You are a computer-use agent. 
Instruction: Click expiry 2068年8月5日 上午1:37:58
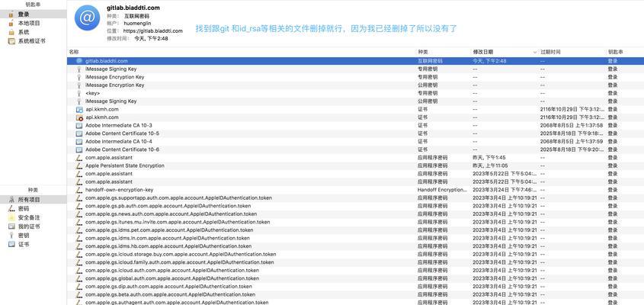(572, 125)
